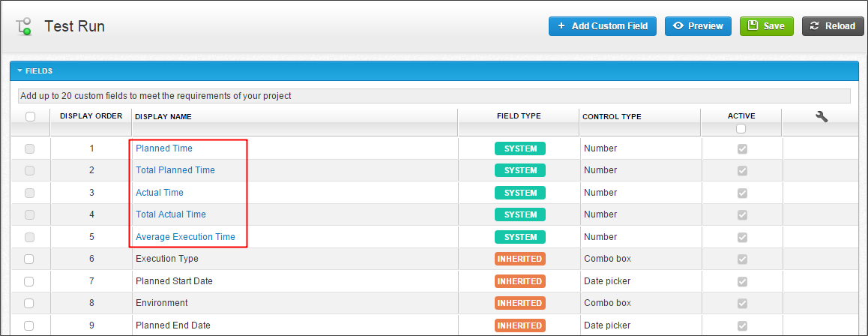Collapse the Fields section panel
Image resolution: width=868 pixels, height=336 pixels.
(20, 70)
